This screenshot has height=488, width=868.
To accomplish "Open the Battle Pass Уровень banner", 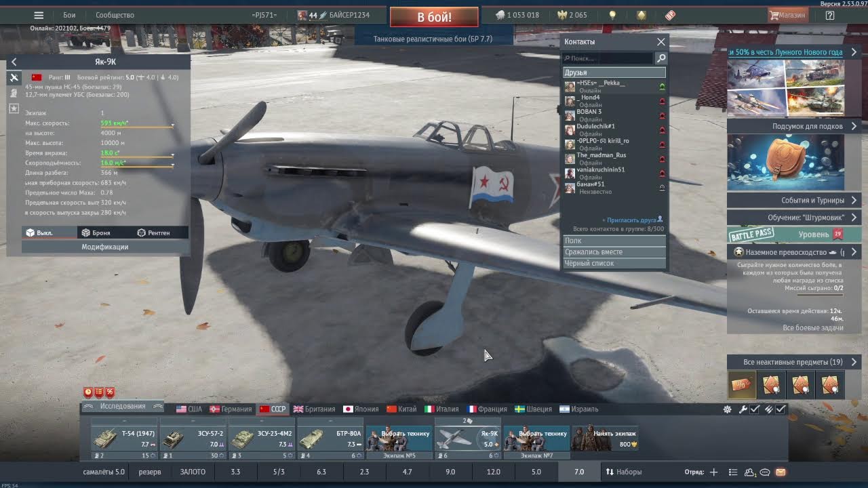I will pos(795,235).
